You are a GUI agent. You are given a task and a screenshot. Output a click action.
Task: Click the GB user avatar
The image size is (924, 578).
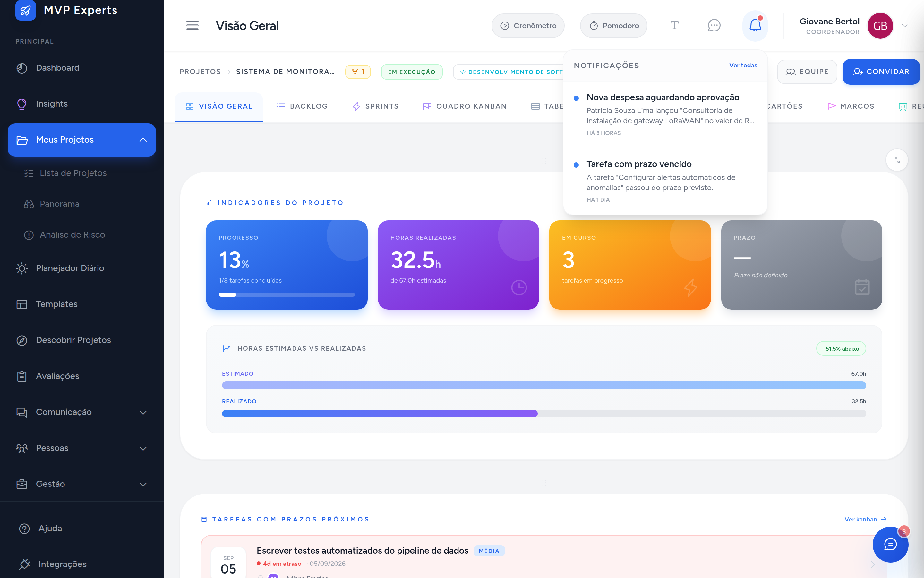(x=880, y=26)
